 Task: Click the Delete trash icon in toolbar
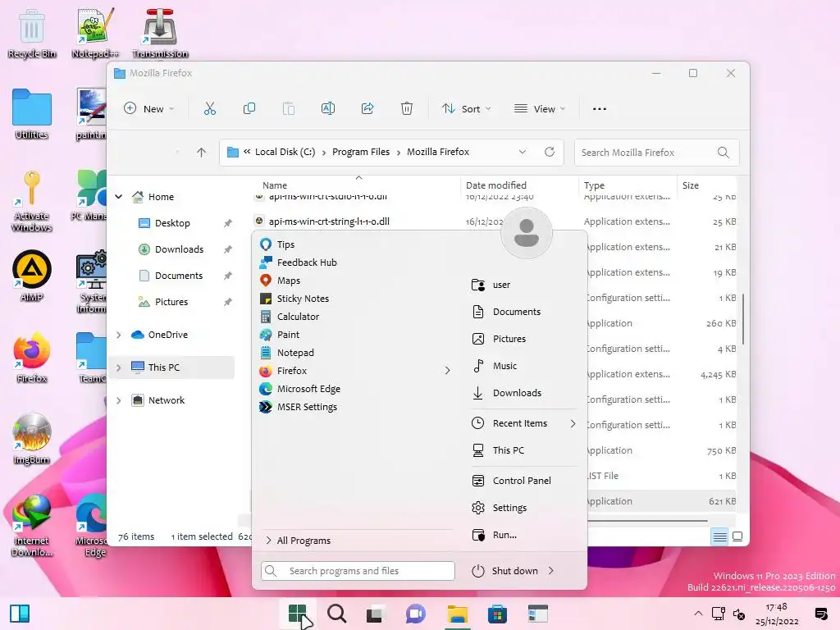[x=407, y=109]
